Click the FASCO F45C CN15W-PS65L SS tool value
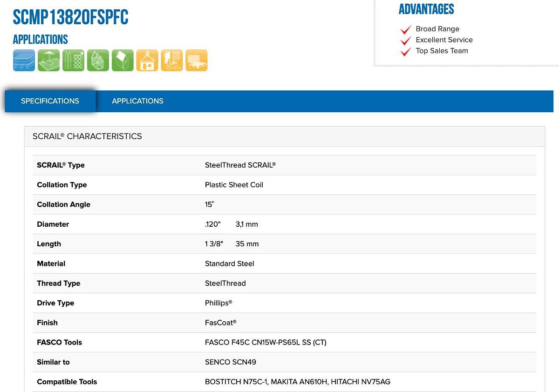The image size is (559, 392). (x=266, y=342)
